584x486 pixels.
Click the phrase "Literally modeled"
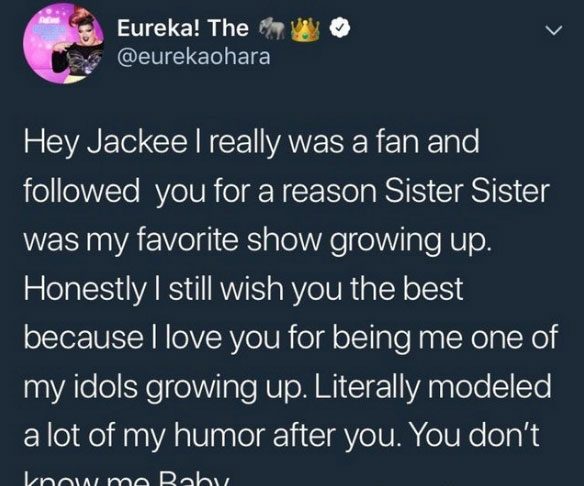point(433,387)
